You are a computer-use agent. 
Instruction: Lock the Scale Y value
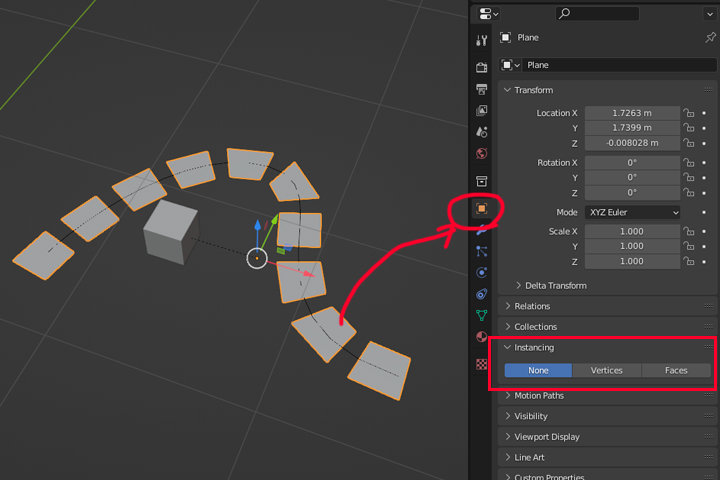pyautogui.click(x=688, y=246)
